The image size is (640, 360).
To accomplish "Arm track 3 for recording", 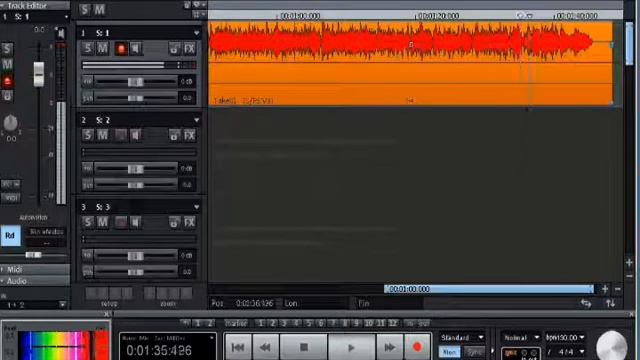I will coord(121,222).
